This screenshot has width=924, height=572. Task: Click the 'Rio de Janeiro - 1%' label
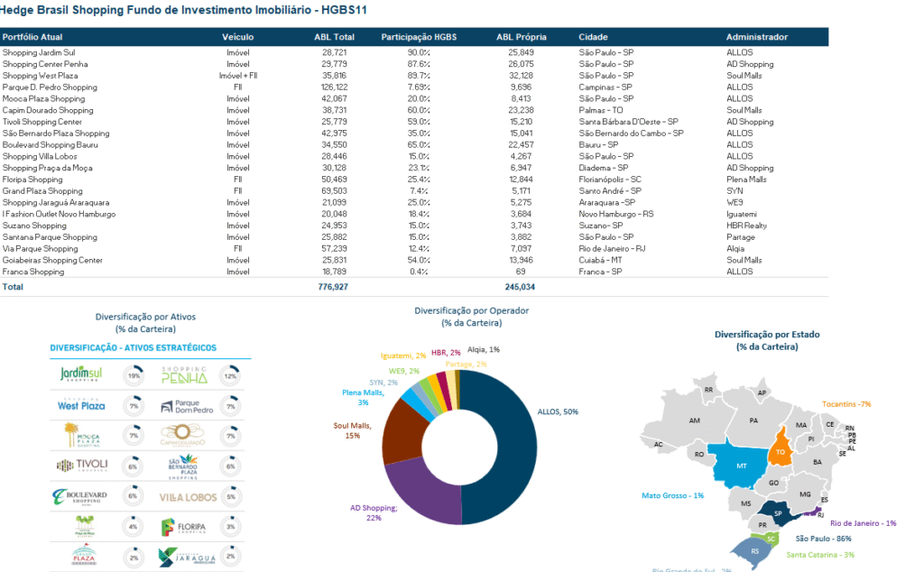(x=863, y=523)
